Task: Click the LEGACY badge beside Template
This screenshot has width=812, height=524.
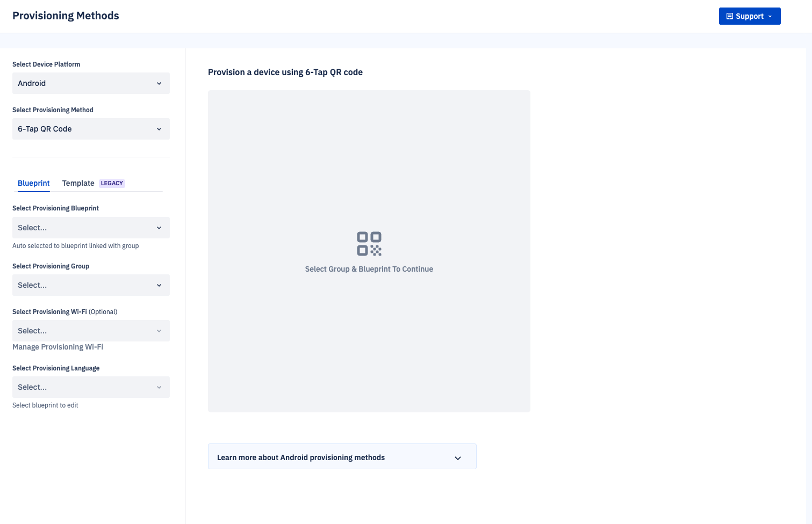Action: pyautogui.click(x=112, y=183)
